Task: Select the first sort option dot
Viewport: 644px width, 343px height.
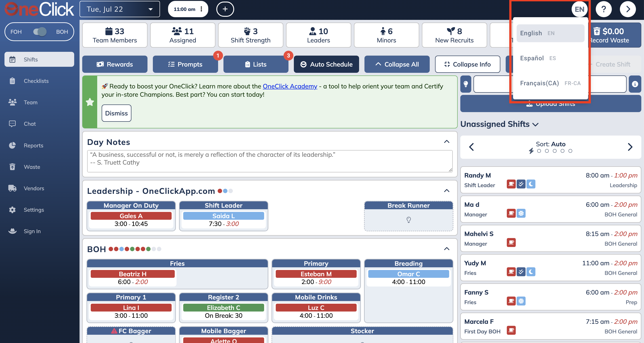Action: [x=539, y=151]
